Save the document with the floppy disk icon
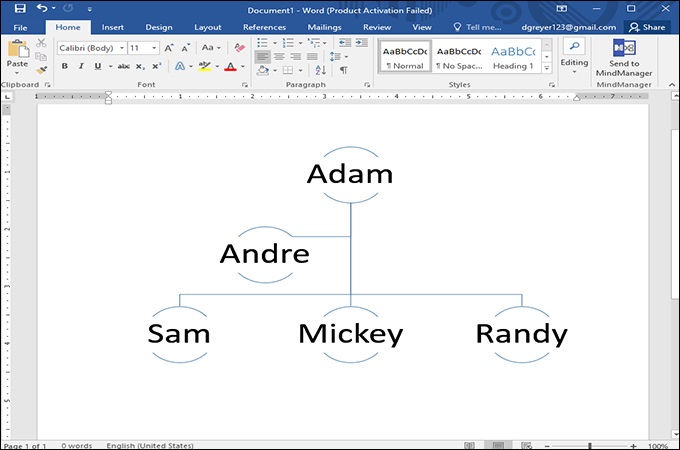 click(x=20, y=8)
